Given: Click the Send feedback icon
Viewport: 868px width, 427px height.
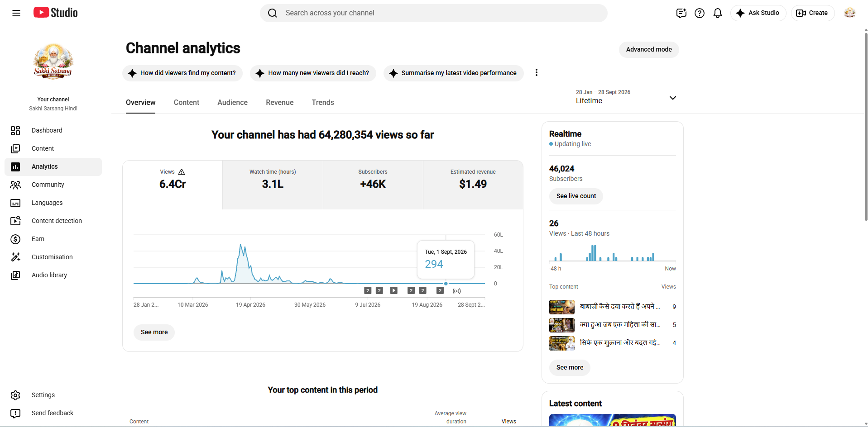Looking at the screenshot, I should [x=15, y=413].
